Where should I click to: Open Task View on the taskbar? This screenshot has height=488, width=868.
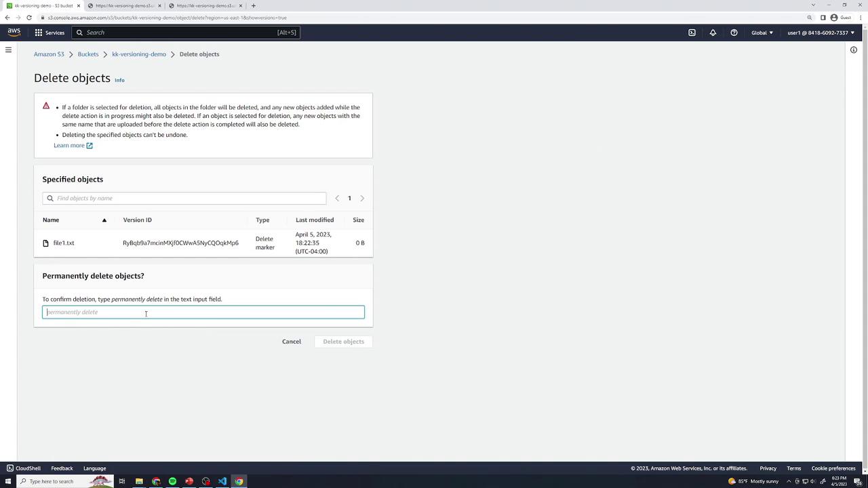pos(122,481)
